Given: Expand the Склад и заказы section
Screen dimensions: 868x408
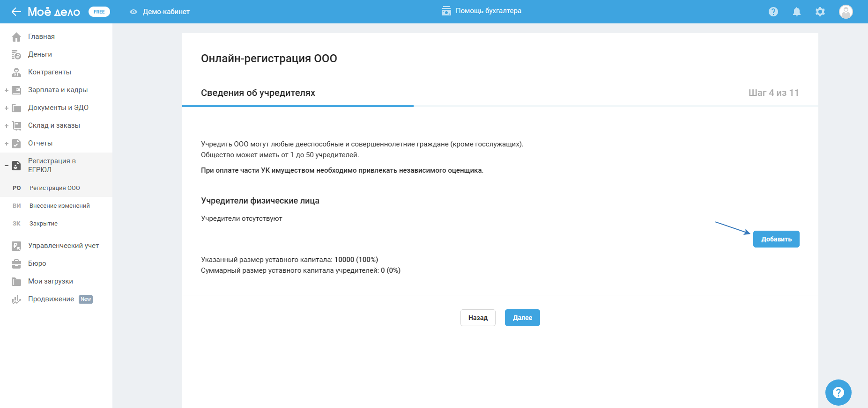Looking at the screenshot, I should click(7, 126).
